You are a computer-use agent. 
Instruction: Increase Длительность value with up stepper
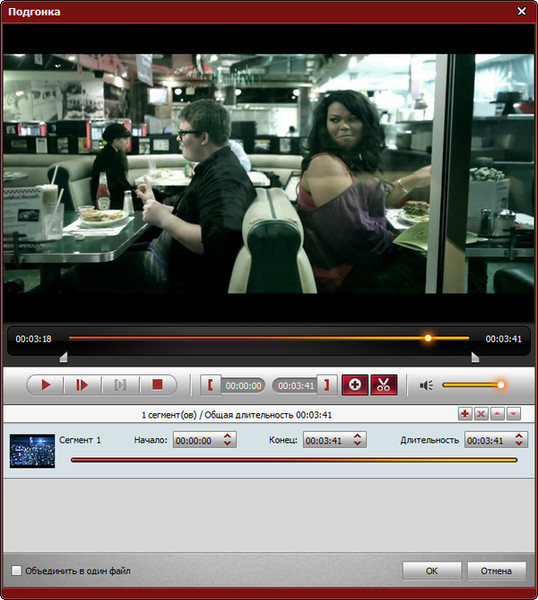[x=519, y=436]
